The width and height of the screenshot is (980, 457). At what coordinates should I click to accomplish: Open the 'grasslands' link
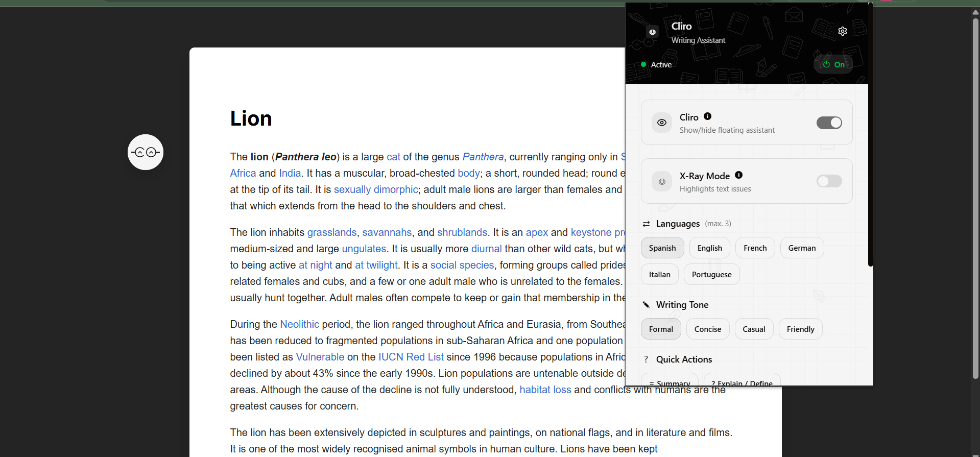click(332, 232)
